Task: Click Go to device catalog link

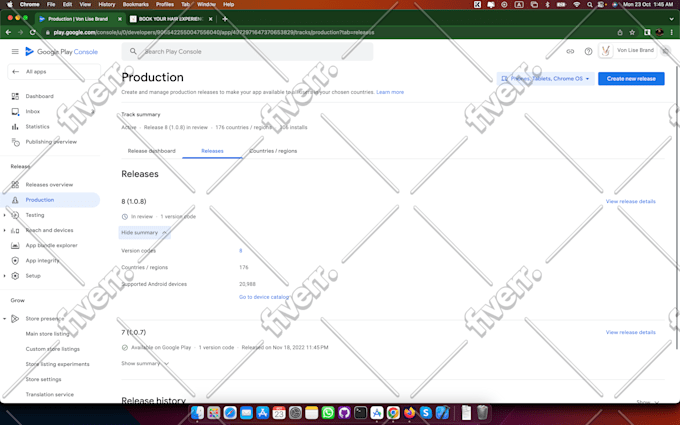Action: [264, 297]
